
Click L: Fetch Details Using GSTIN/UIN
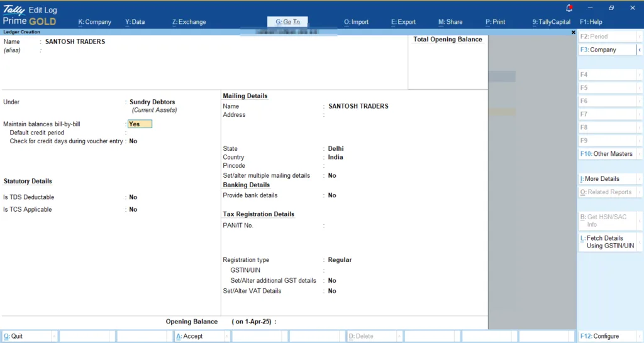pos(608,242)
